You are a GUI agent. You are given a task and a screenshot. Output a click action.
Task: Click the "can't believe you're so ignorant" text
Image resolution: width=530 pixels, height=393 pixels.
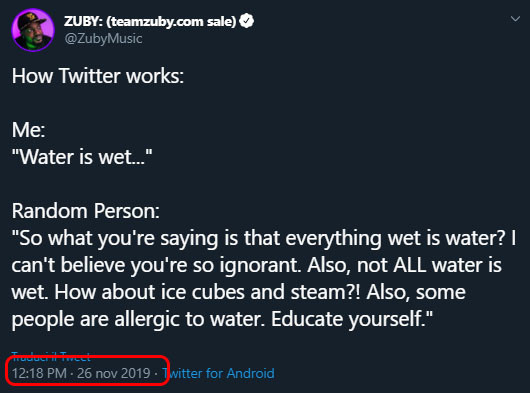click(x=156, y=265)
